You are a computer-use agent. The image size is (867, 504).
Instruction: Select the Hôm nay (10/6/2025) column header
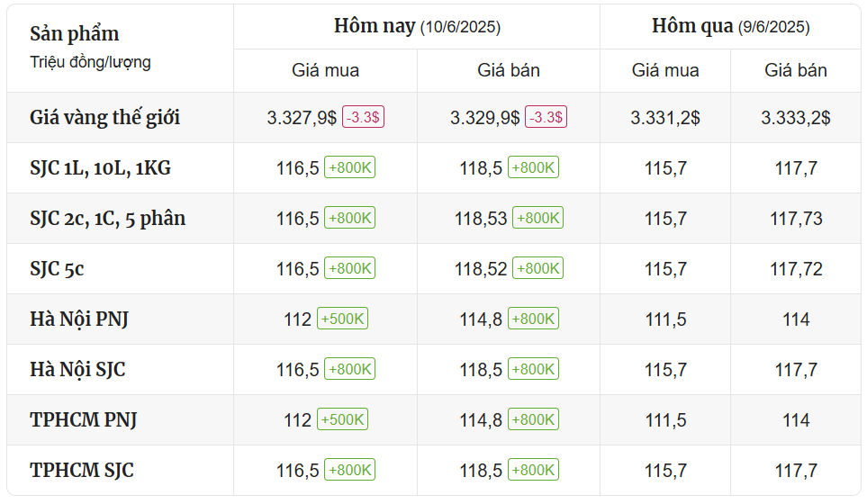point(417,26)
